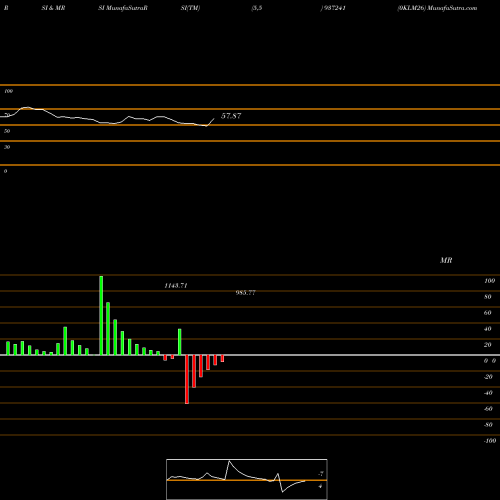This screenshot has width=500, height=500.
Task: Click the MR axis label 80
Action: point(488,297)
